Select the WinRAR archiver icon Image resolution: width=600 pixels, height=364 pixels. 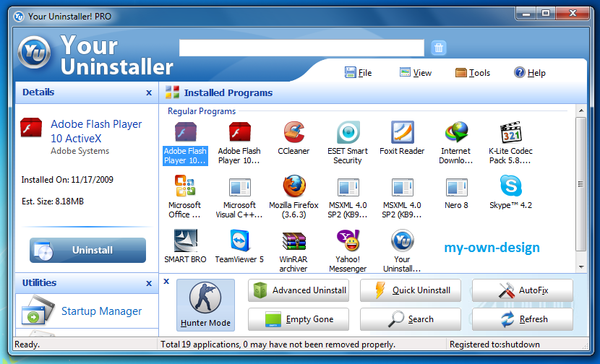point(294,241)
